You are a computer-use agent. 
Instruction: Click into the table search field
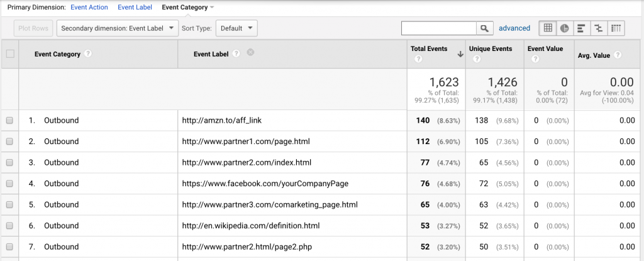tap(438, 28)
